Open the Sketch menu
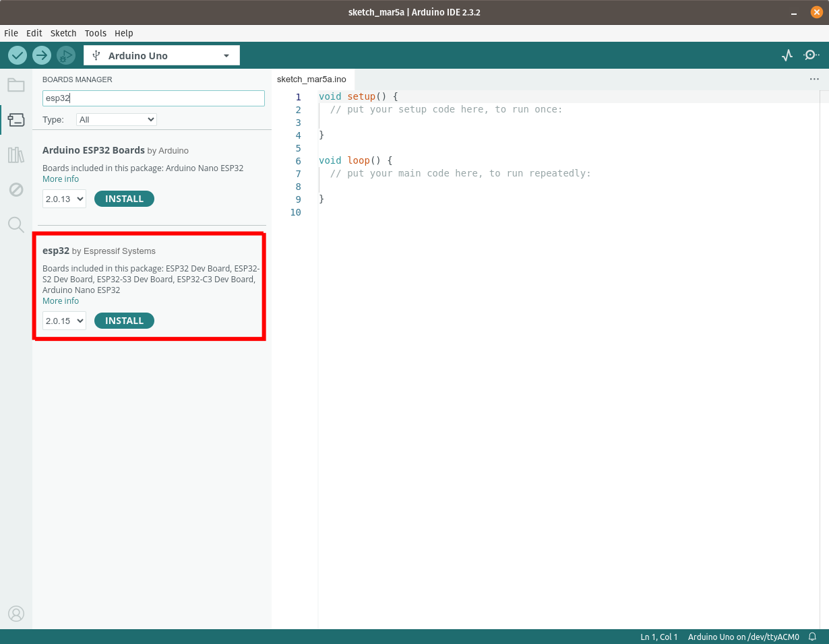Screen dimensions: 829x644 [x=63, y=33]
